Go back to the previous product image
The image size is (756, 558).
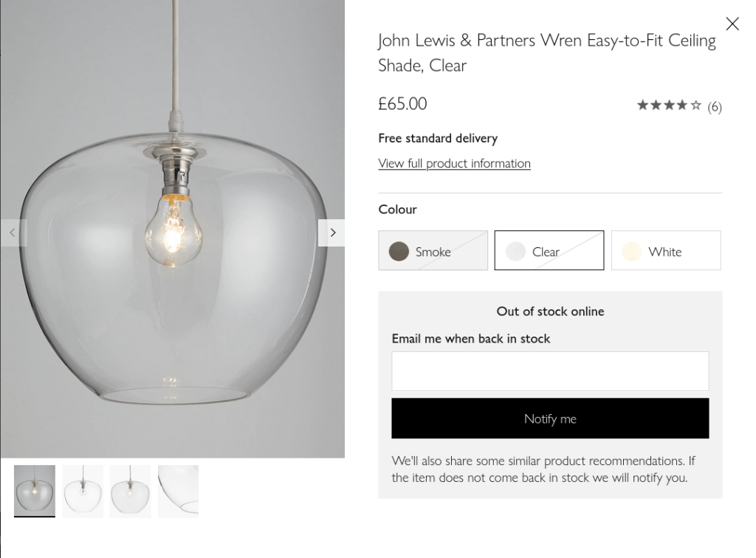point(13,232)
